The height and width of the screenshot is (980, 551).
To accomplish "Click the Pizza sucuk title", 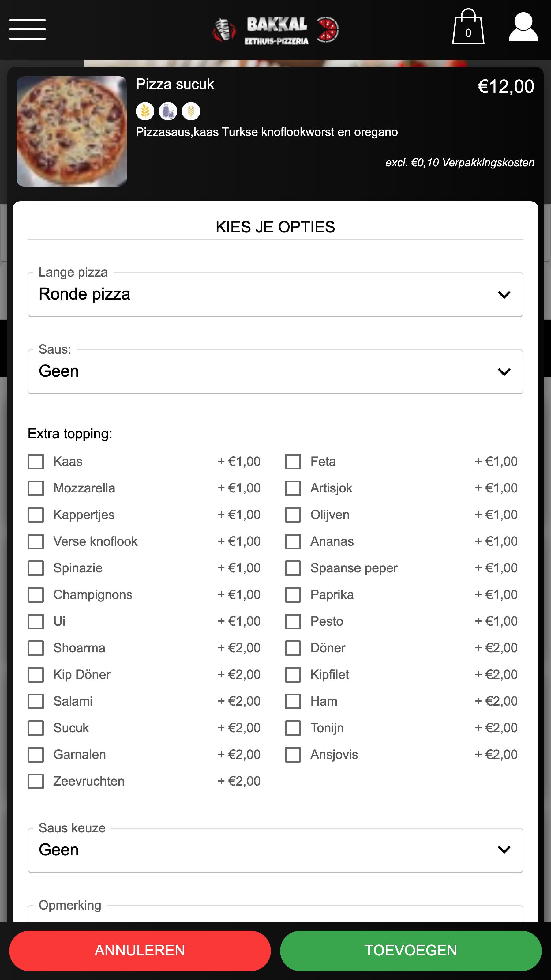I will tap(175, 84).
